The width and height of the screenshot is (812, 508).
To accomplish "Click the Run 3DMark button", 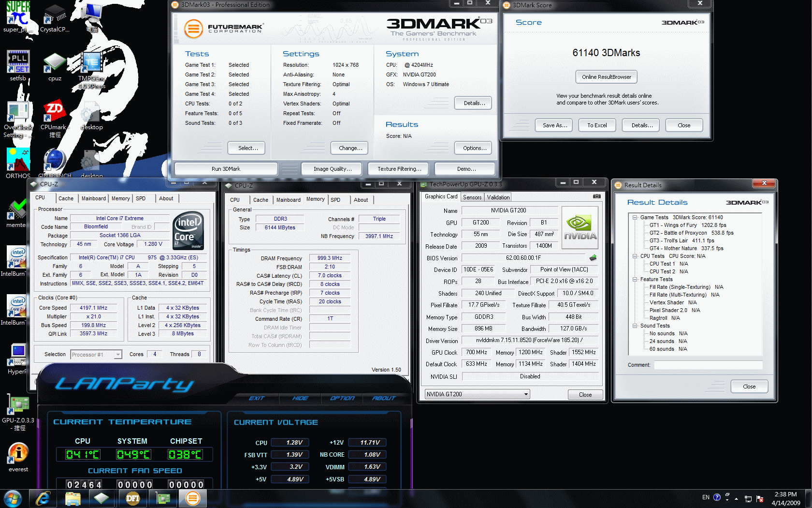I will [x=226, y=169].
